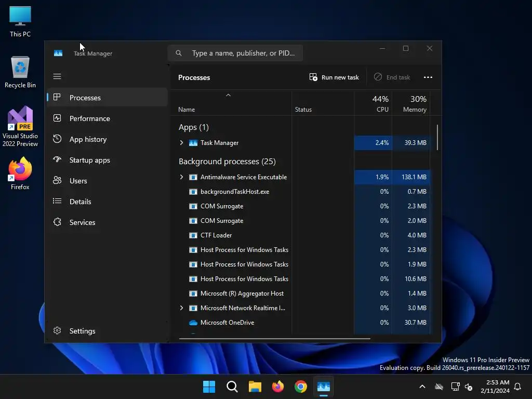Switch to the Startup apps page

(107, 160)
